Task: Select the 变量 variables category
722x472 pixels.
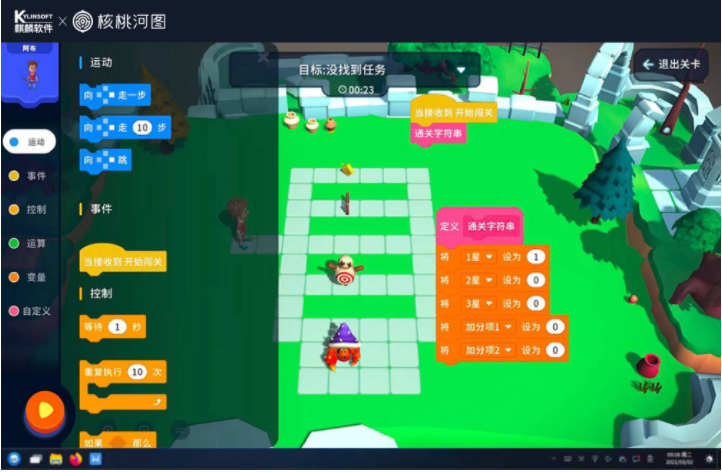Action: click(29, 277)
